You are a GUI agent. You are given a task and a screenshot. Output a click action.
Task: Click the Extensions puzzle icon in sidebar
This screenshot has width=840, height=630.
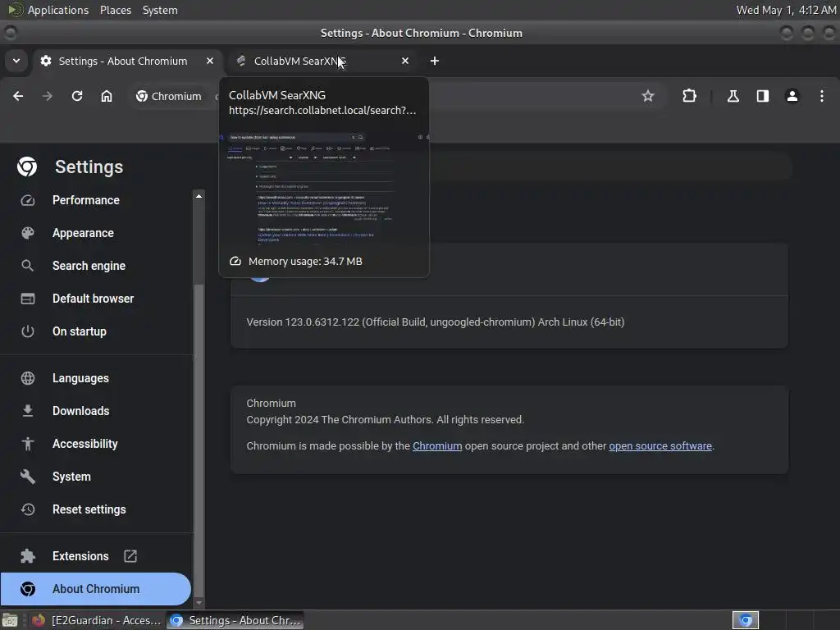(28, 556)
